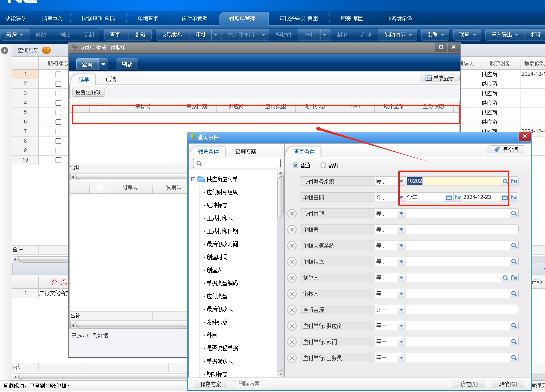Check the 单据号 header select-all checkbox

coord(99,106)
